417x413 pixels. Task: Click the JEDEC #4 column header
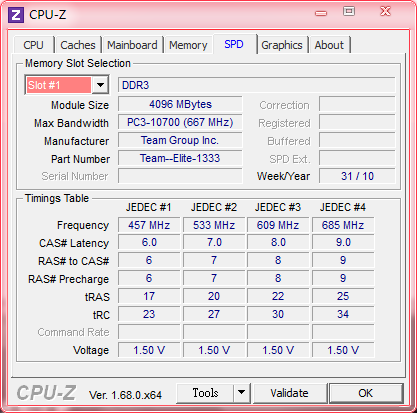(x=343, y=207)
